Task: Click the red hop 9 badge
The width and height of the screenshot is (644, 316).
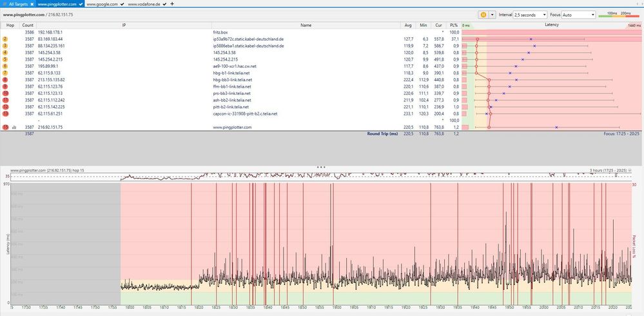Action: pos(5,86)
